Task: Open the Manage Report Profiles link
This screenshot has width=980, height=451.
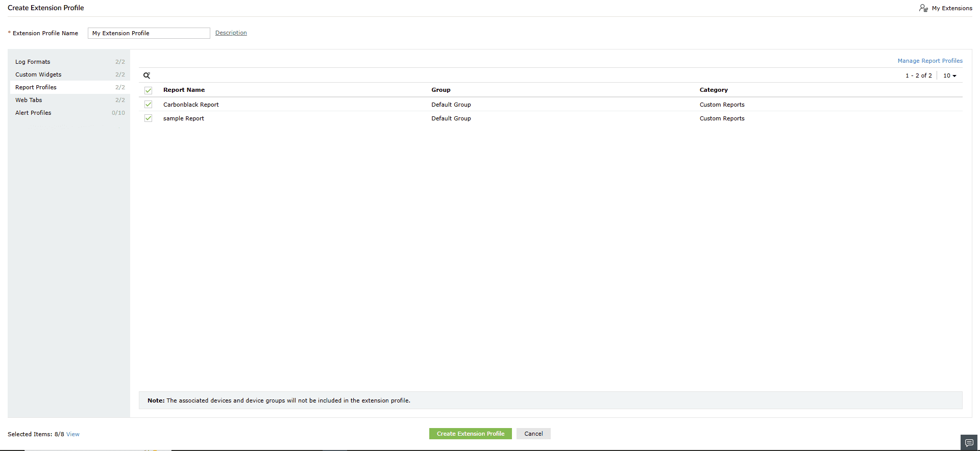Action: (x=930, y=61)
